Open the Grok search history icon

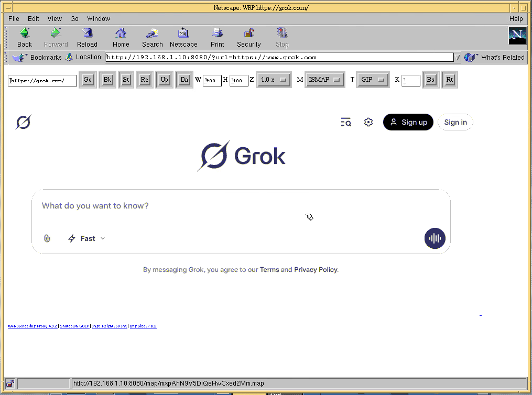tap(345, 122)
